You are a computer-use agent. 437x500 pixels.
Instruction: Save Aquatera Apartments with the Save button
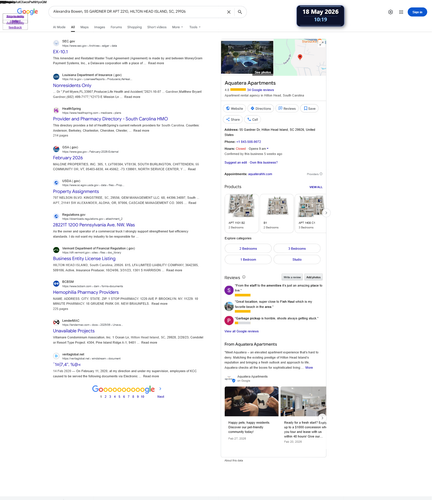(310, 109)
